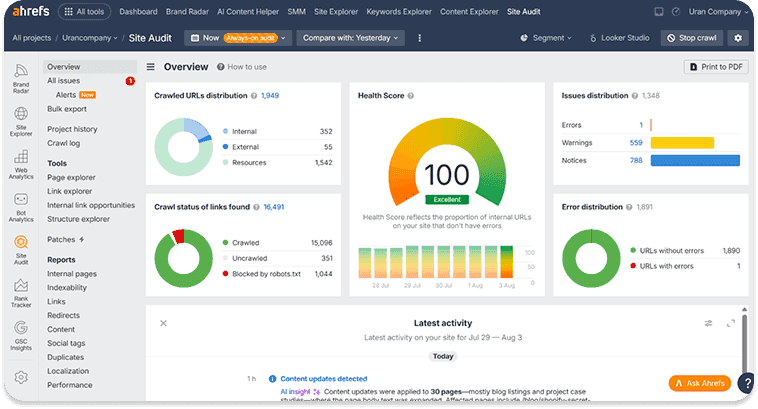Viewport: 758px width, 409px height.
Task: Click info icon beside Crawled URLs distribution
Action: coord(254,96)
